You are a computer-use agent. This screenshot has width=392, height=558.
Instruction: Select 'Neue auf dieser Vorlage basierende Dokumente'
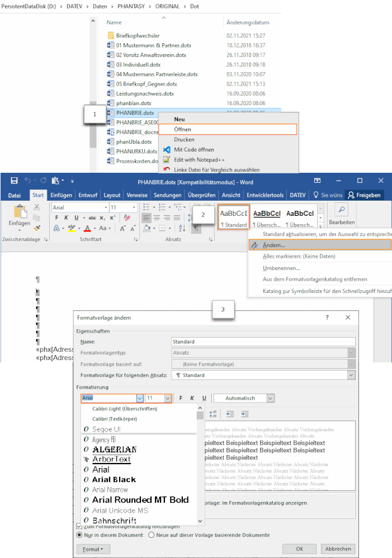[152, 535]
